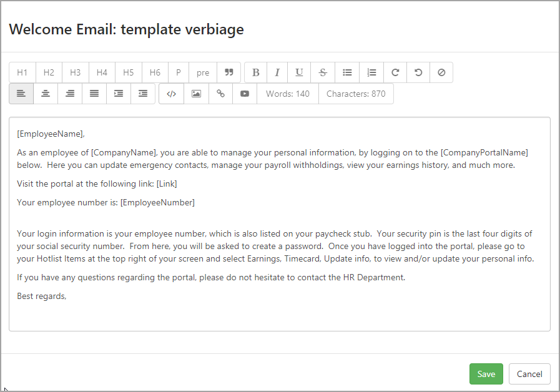Justify the text
Screen dimensions: 560x392
(x=94, y=94)
